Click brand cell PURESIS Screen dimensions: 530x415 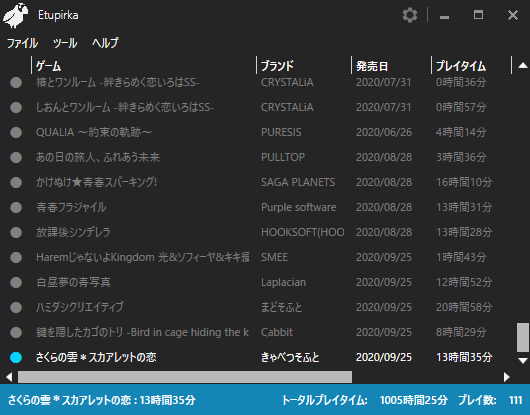[x=281, y=132]
